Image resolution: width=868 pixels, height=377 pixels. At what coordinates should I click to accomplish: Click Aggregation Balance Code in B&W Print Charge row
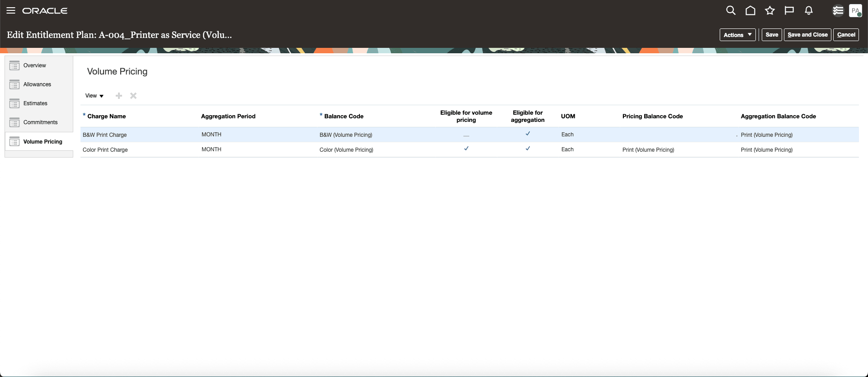[x=766, y=135]
